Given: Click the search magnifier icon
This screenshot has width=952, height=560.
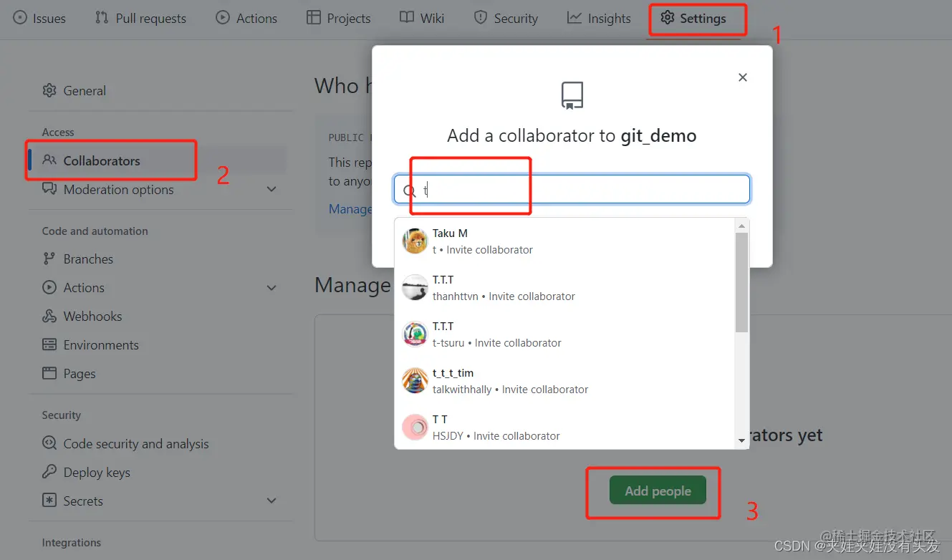Looking at the screenshot, I should coord(410,191).
